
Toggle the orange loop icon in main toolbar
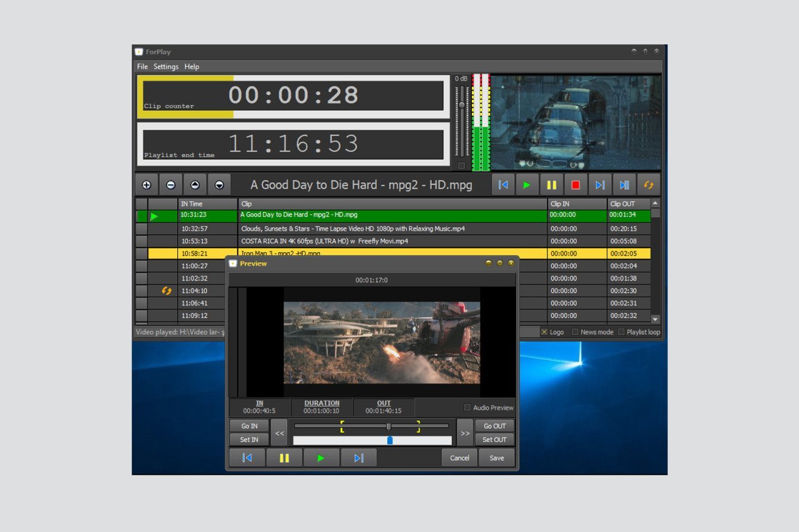click(x=649, y=185)
